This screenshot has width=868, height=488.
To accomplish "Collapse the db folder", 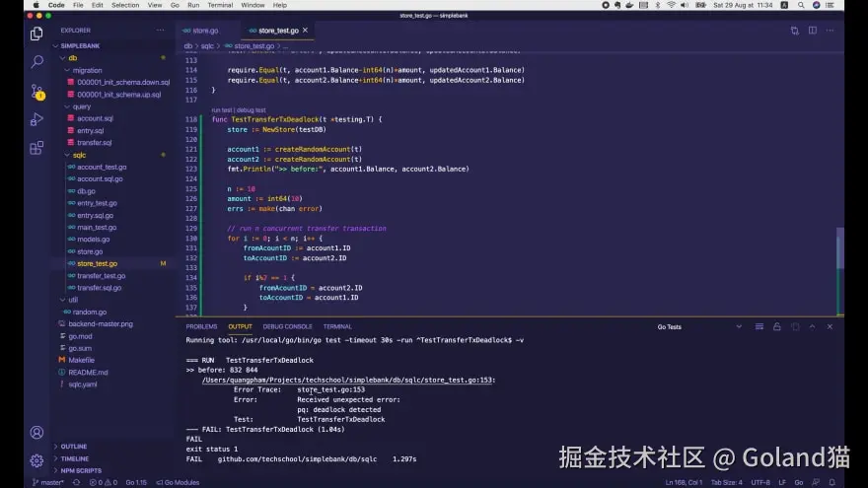I will [x=62, y=58].
